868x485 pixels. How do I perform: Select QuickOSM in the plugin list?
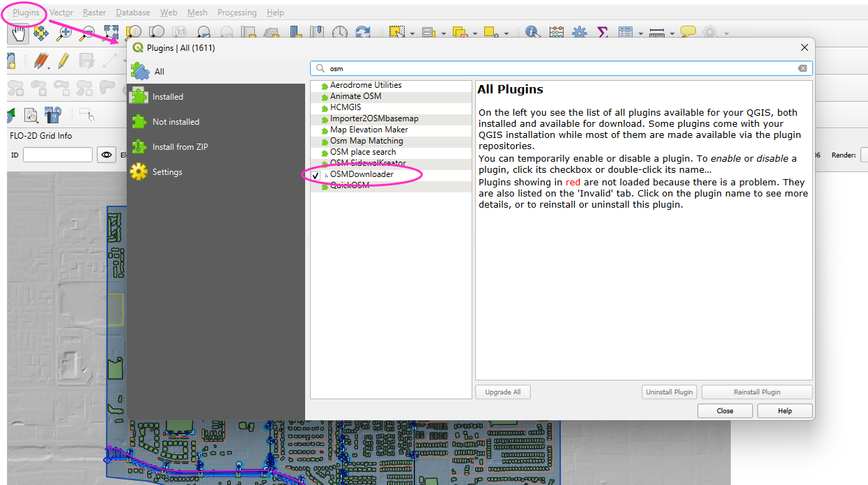349,186
